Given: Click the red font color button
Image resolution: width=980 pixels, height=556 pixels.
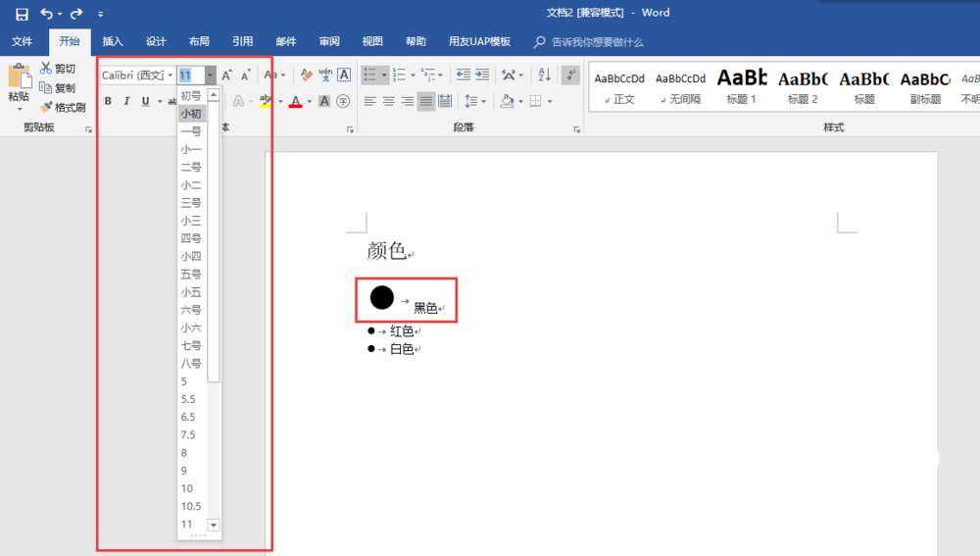Looking at the screenshot, I should click(296, 101).
